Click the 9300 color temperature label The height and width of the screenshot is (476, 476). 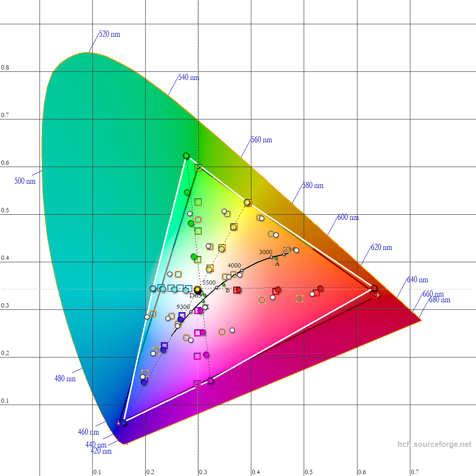[183, 307]
